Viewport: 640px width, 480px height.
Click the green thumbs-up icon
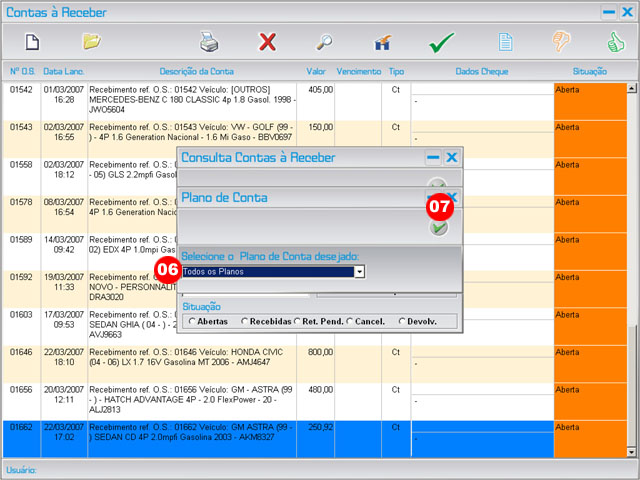(616, 42)
